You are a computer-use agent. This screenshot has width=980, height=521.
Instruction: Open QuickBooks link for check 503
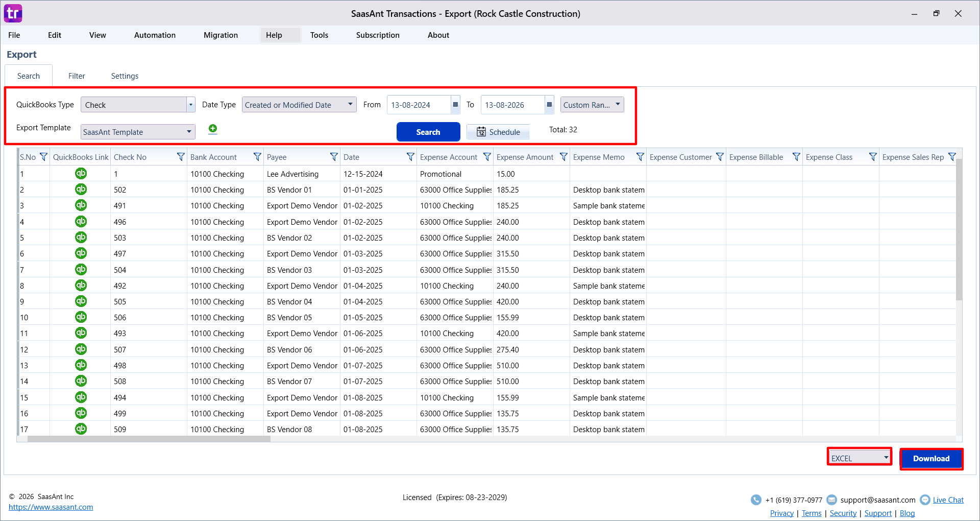point(81,238)
